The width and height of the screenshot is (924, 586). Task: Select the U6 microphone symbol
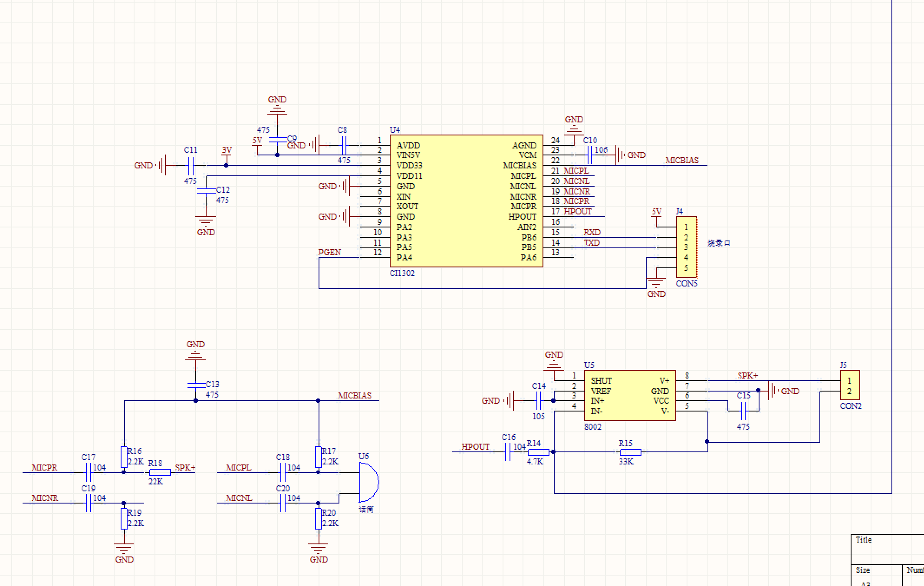pyautogui.click(x=368, y=482)
